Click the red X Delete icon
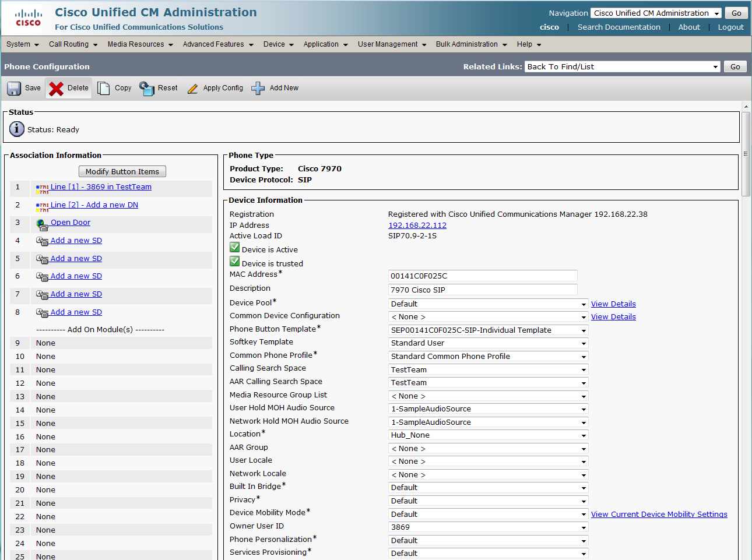 pos(57,88)
